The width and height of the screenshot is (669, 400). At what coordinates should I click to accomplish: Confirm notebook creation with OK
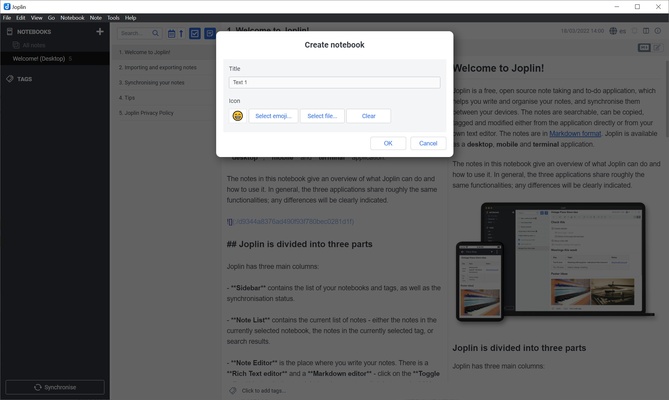tap(388, 143)
